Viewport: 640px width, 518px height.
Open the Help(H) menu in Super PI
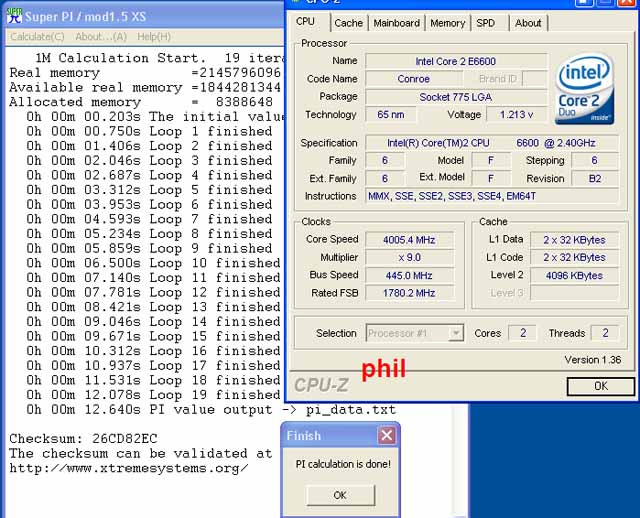click(x=153, y=37)
